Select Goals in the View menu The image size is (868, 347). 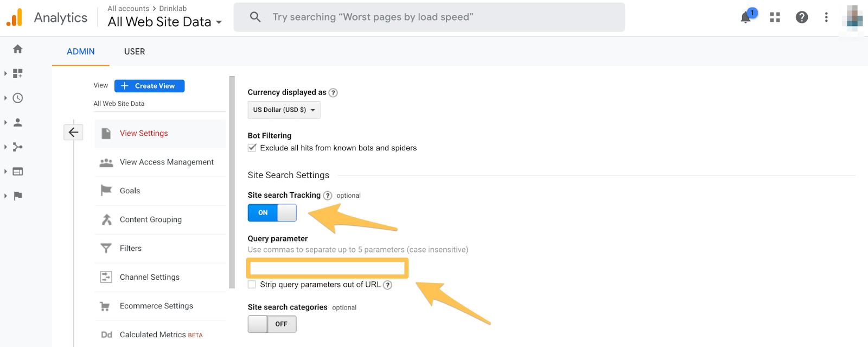pos(130,191)
